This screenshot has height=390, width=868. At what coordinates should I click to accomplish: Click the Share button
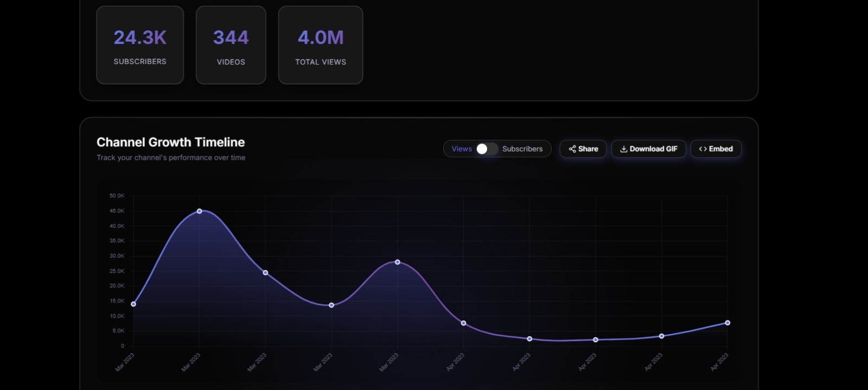point(583,149)
